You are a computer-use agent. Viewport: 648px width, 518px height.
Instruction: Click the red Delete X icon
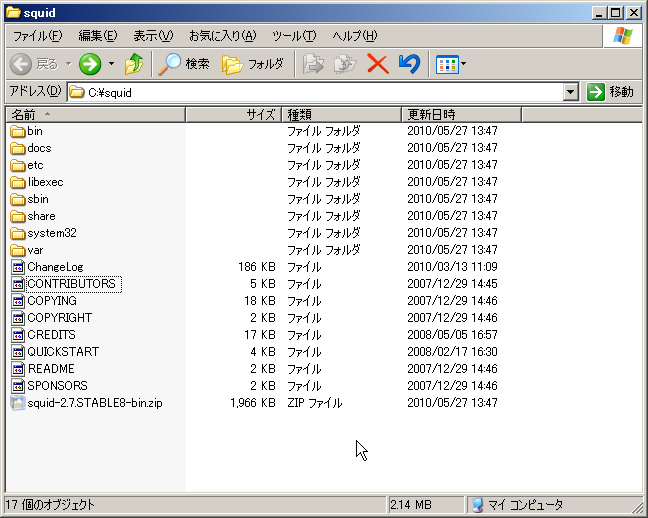coord(378,64)
